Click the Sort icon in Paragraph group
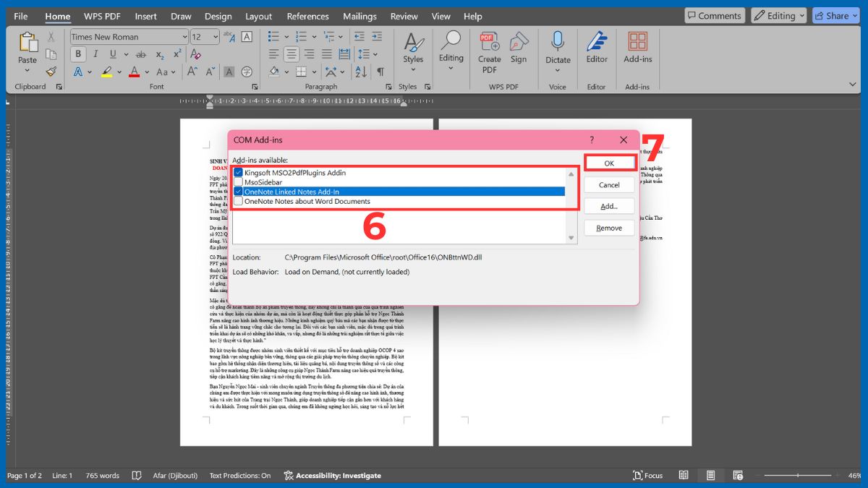868x488 pixels. pyautogui.click(x=361, y=72)
